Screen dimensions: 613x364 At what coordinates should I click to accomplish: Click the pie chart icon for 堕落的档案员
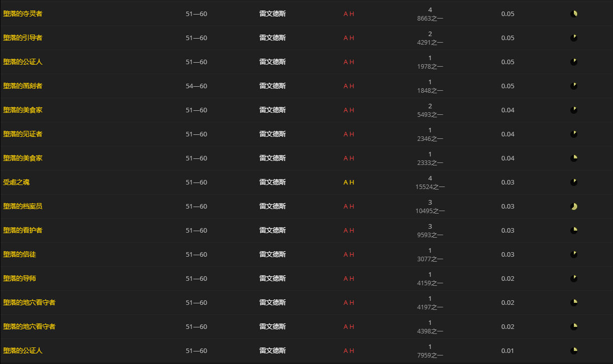pos(574,206)
